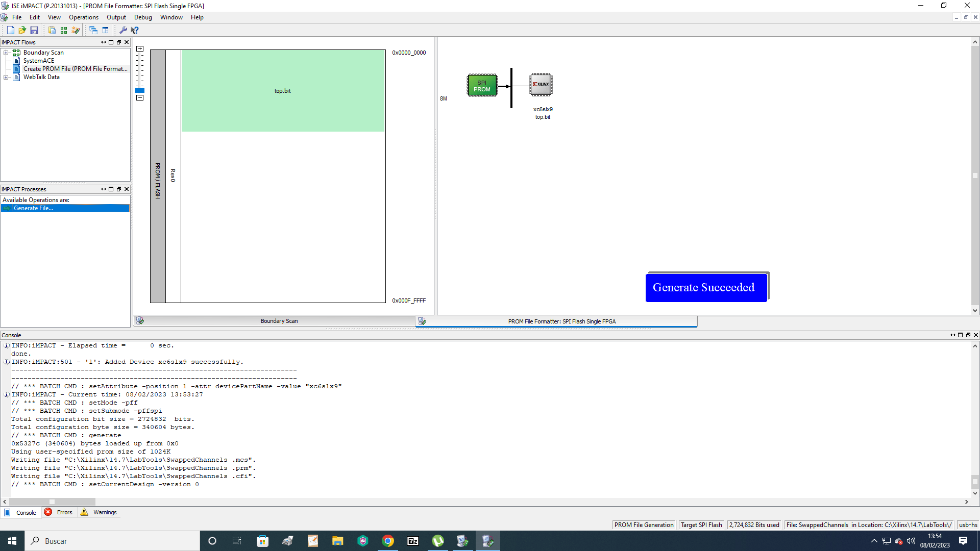The width and height of the screenshot is (980, 551).
Task: Open Google Chrome from the taskbar
Action: click(x=388, y=541)
